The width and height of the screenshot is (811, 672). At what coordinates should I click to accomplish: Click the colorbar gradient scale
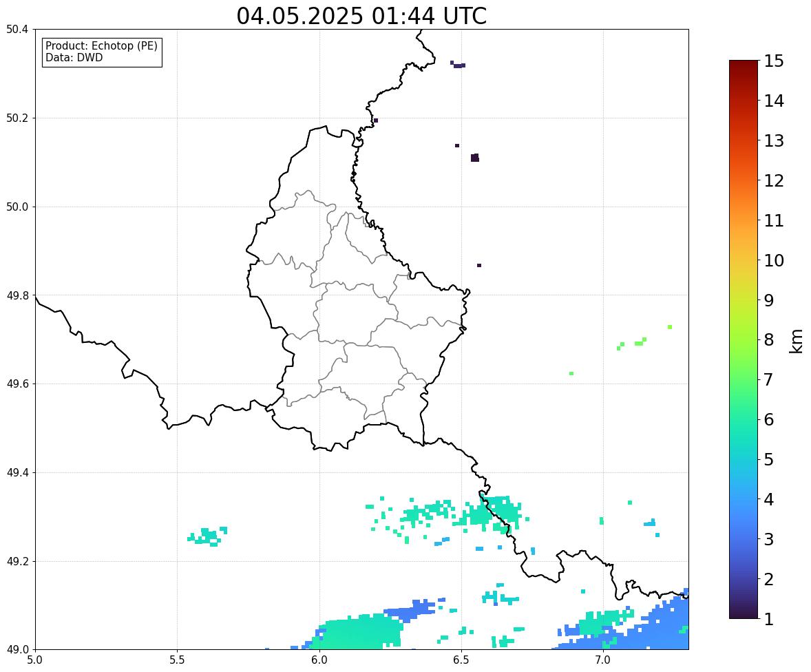click(744, 339)
